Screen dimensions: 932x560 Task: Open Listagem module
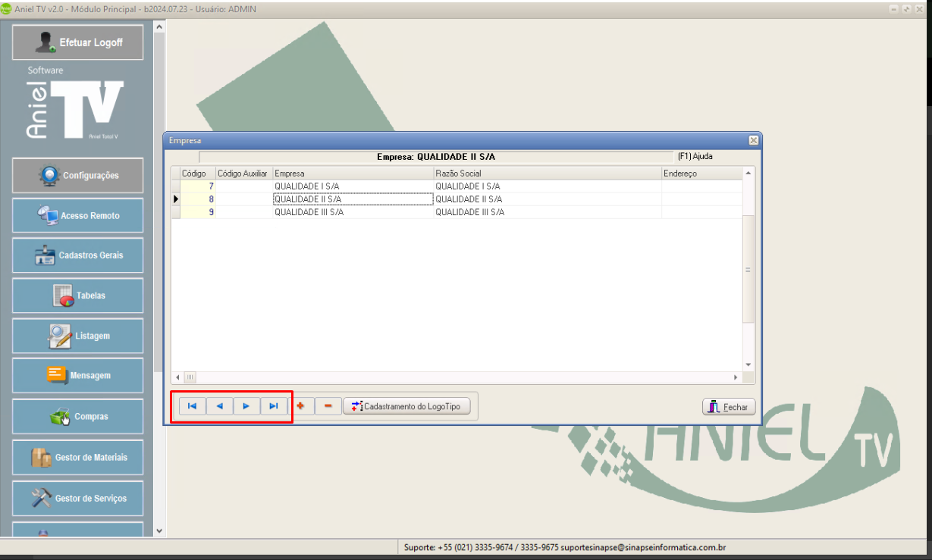78,336
